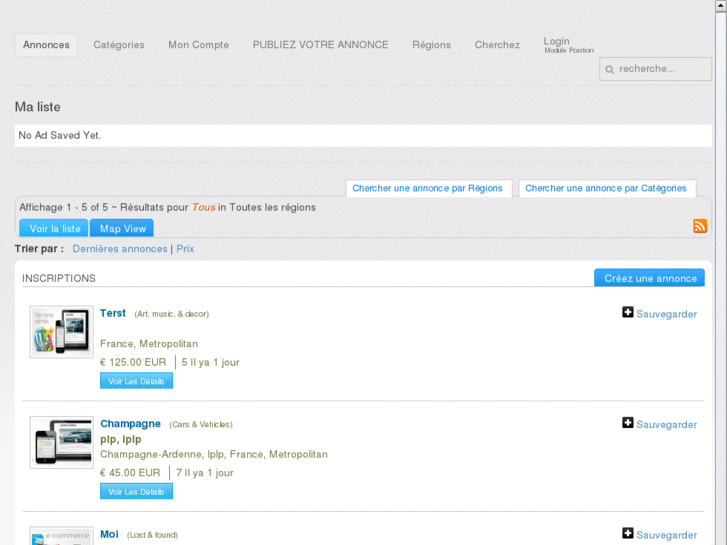
Task: Sort by Dernières annonces
Action: click(120, 249)
